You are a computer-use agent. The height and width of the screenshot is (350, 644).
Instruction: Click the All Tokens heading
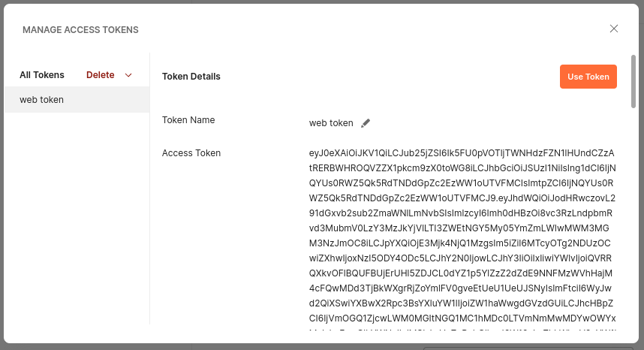(x=42, y=75)
